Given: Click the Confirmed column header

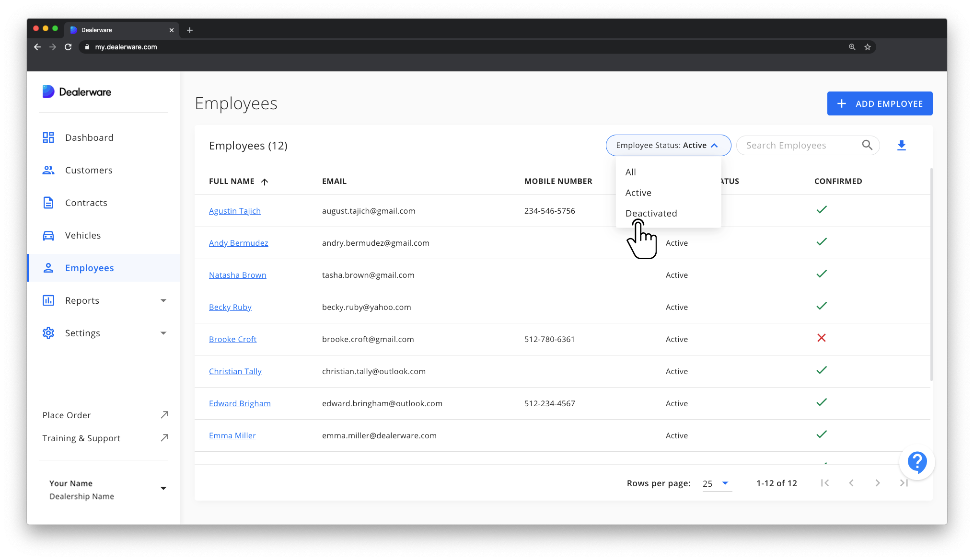Looking at the screenshot, I should [838, 181].
